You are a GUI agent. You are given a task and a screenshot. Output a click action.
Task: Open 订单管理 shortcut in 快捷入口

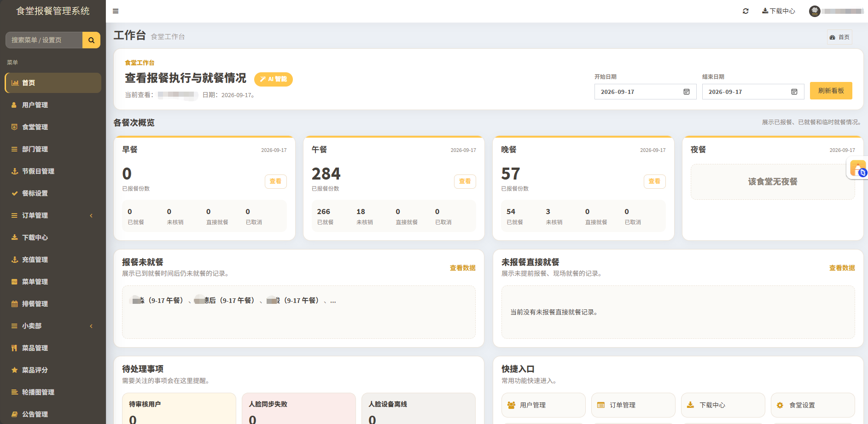pyautogui.click(x=633, y=405)
